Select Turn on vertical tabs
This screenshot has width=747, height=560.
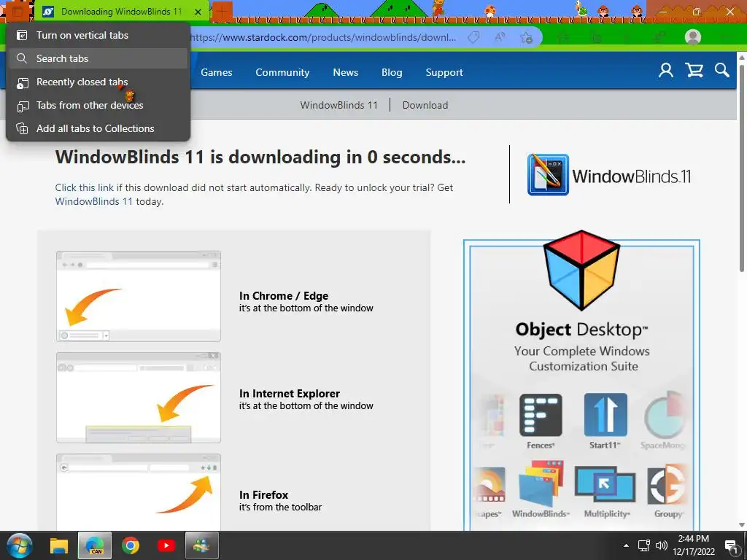coord(98,35)
